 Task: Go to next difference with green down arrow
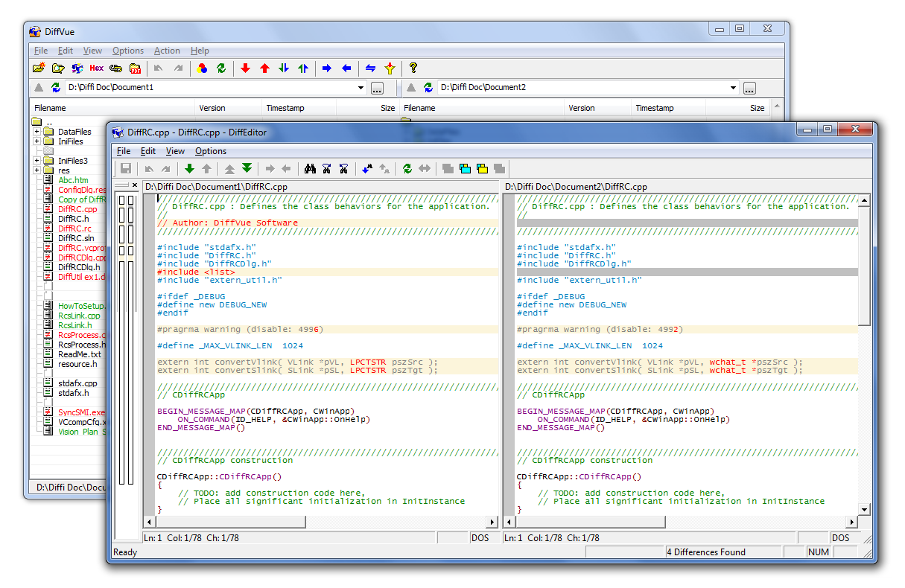point(189,169)
